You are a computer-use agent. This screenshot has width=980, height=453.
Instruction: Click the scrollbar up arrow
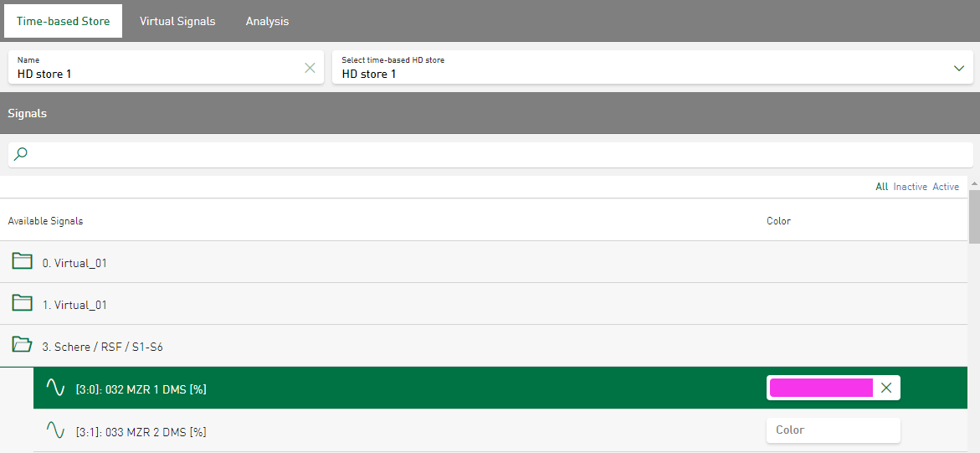(974, 183)
